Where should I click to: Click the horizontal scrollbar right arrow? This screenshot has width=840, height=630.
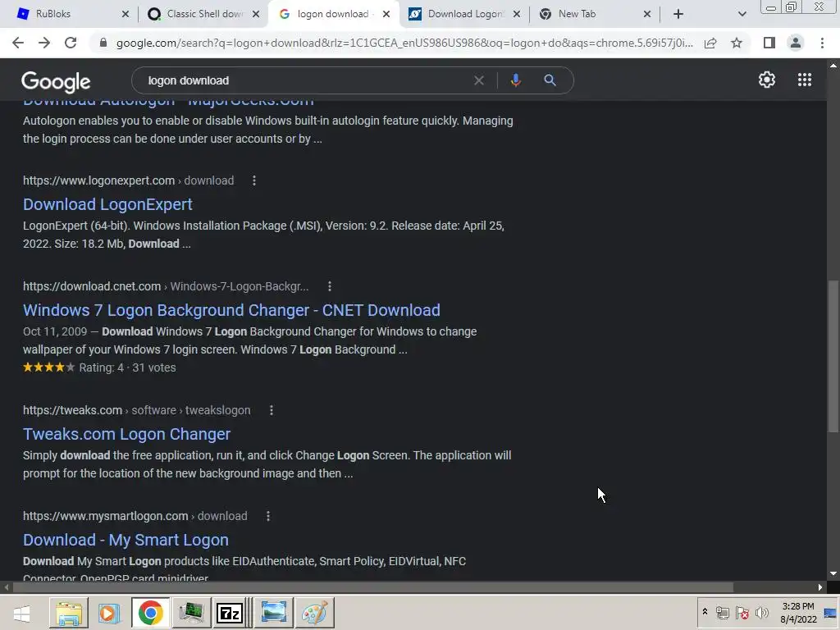click(820, 587)
